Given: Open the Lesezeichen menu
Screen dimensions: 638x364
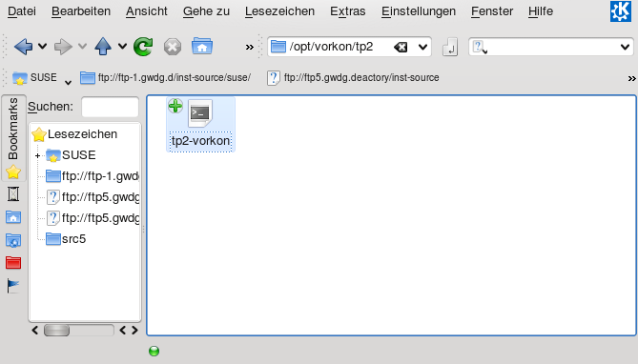Looking at the screenshot, I should [279, 11].
